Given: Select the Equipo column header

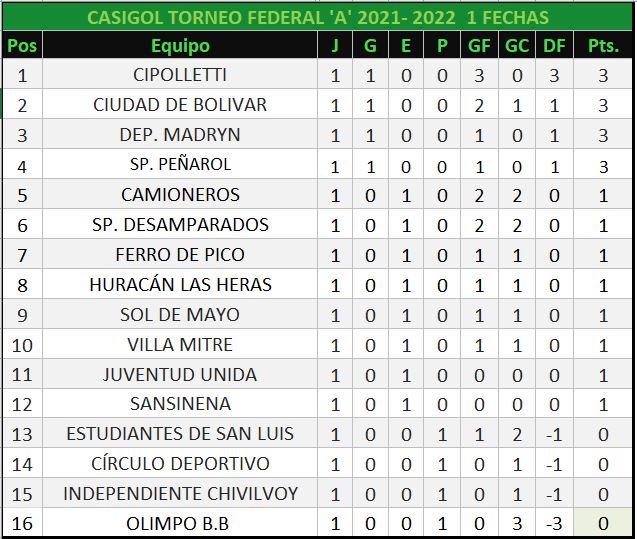Looking at the screenshot, I should [180, 45].
